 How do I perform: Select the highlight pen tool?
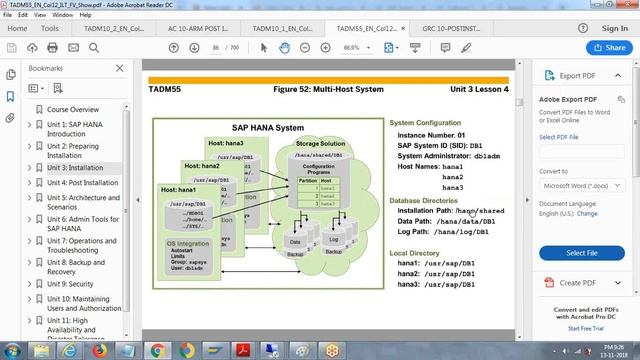[x=466, y=48]
